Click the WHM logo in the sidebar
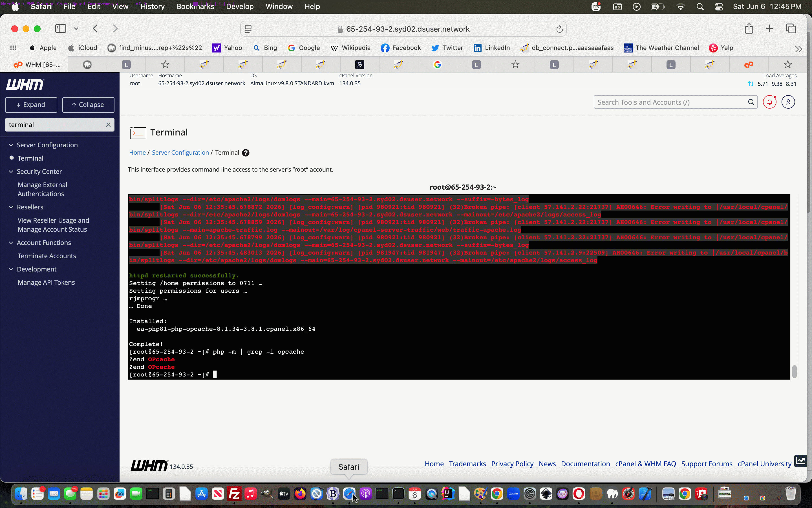 (25, 84)
